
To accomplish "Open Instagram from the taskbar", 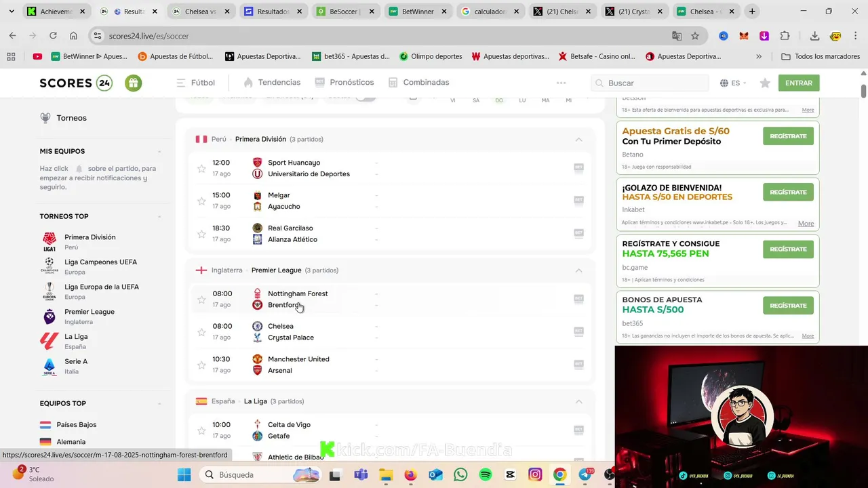I will tap(535, 474).
